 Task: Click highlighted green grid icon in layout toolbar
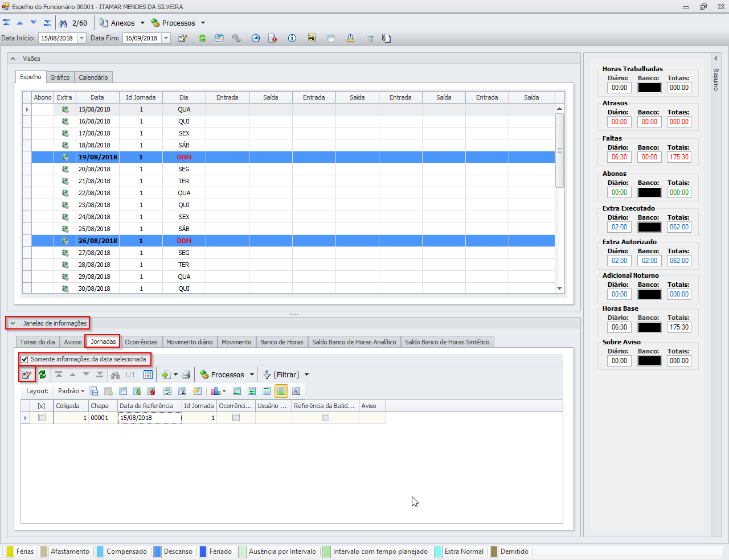pyautogui.click(x=281, y=391)
